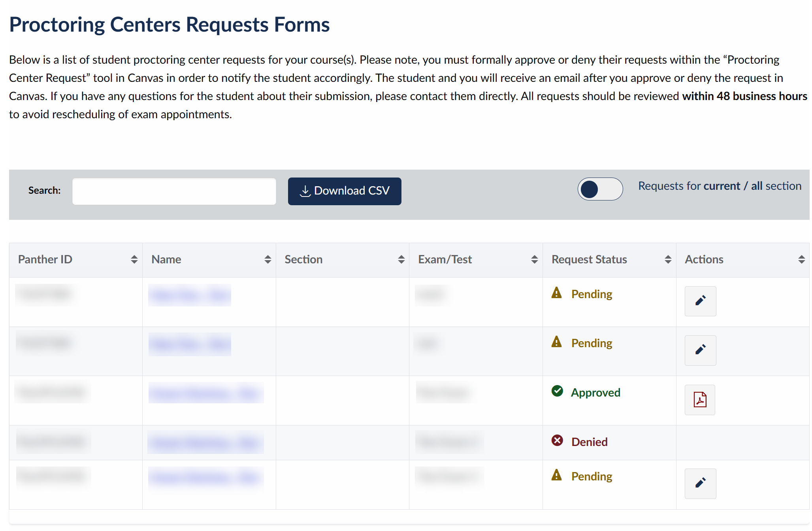Click inside the Search field
The image size is (812, 531).
coord(174,191)
